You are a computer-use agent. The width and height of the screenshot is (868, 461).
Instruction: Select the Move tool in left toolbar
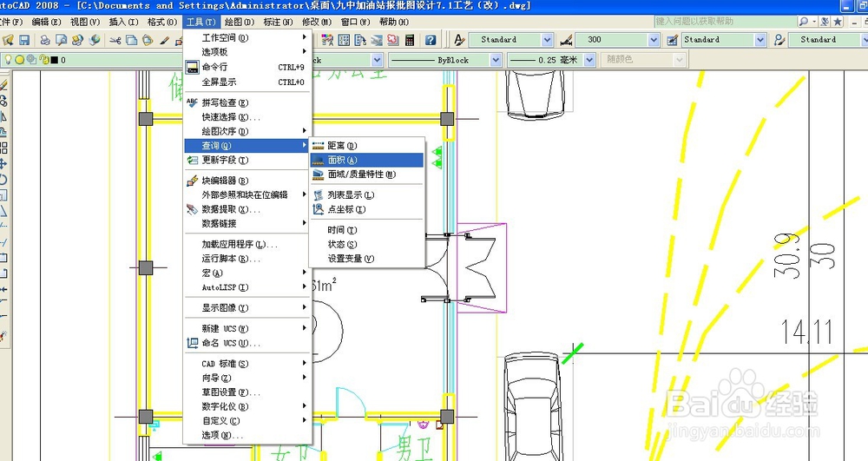(3, 164)
